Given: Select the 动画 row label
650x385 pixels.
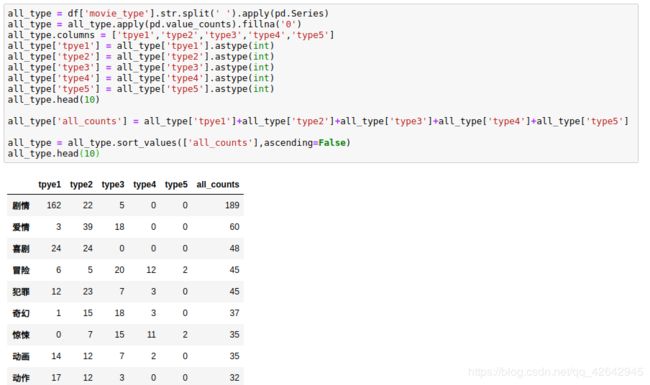Looking at the screenshot, I should [21, 356].
